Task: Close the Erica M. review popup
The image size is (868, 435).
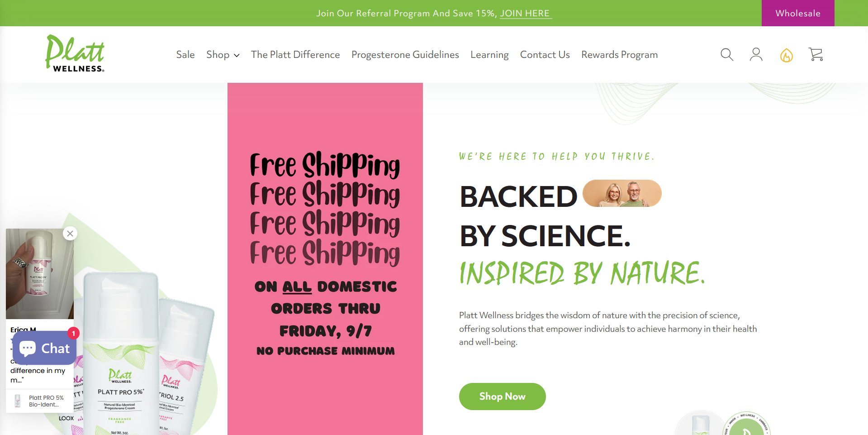Action: pyautogui.click(x=70, y=234)
